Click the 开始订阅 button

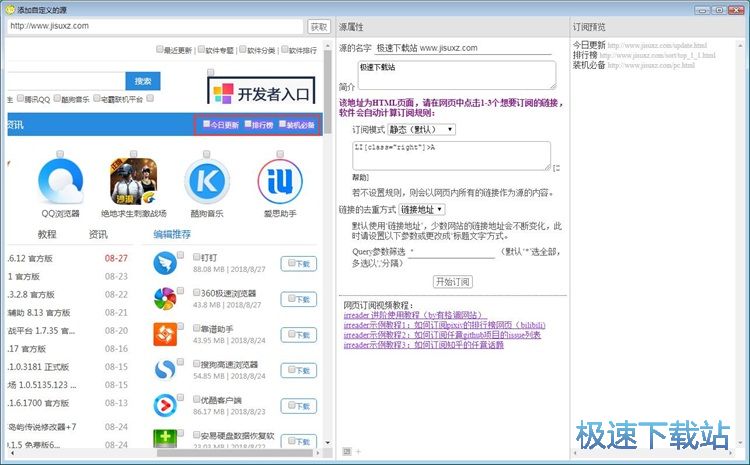(453, 282)
